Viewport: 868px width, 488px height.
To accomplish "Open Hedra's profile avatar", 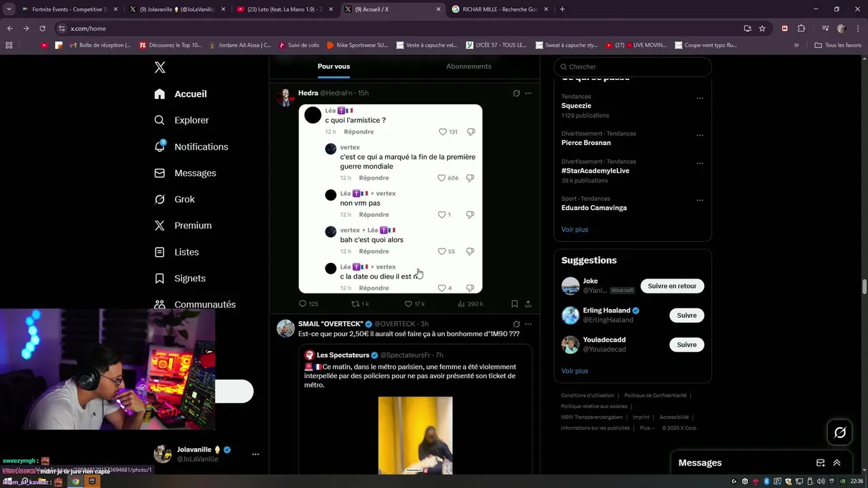I will pos(285,97).
